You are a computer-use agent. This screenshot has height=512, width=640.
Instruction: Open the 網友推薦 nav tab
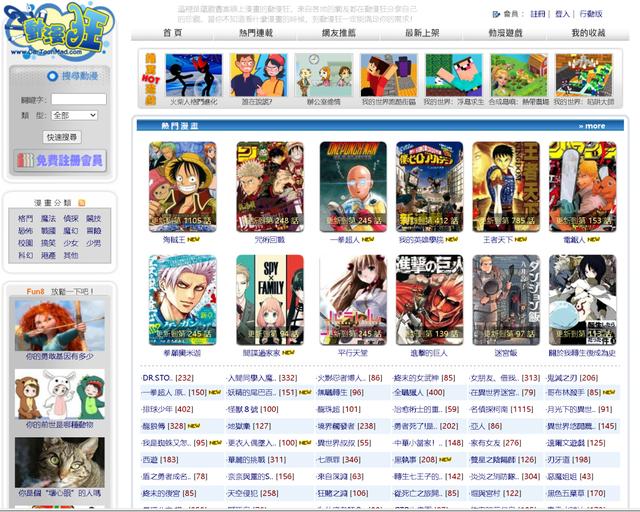click(x=339, y=33)
